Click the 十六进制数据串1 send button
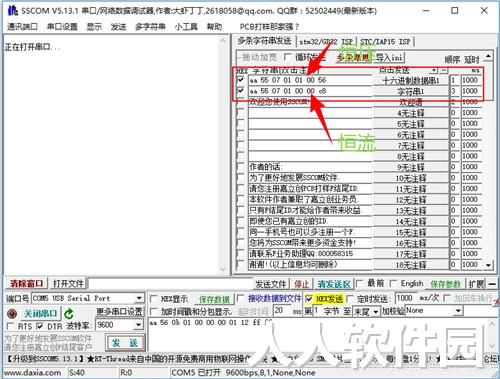 [x=411, y=80]
